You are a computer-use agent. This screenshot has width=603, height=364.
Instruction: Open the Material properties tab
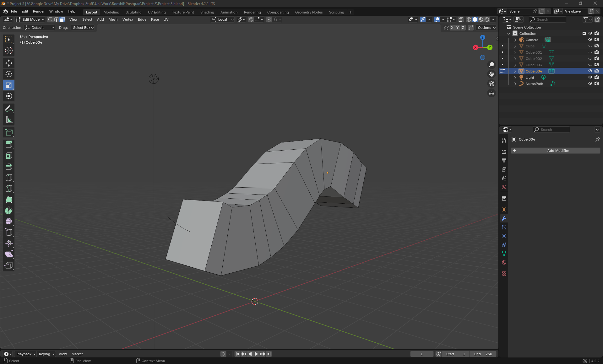click(504, 262)
